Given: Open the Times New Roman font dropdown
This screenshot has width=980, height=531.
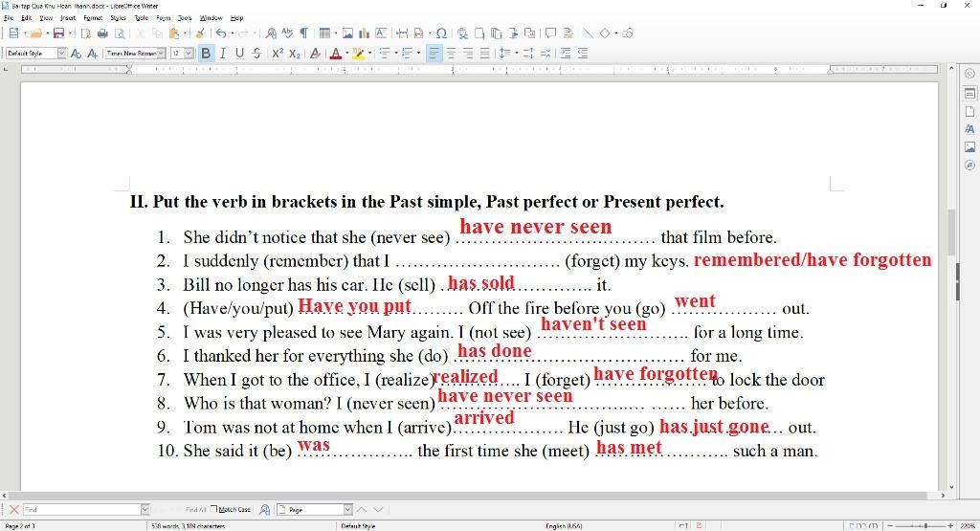Looking at the screenshot, I should 161,54.
